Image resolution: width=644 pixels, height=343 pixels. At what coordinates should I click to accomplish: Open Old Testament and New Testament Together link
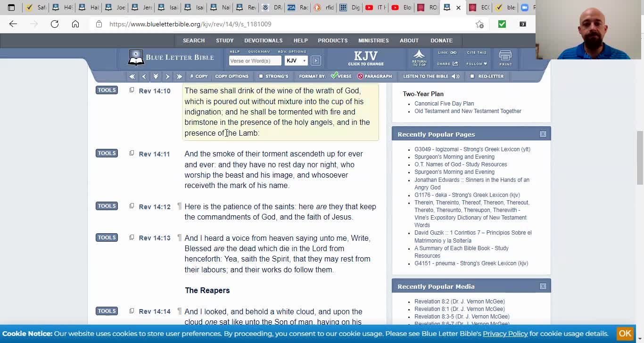(x=468, y=111)
